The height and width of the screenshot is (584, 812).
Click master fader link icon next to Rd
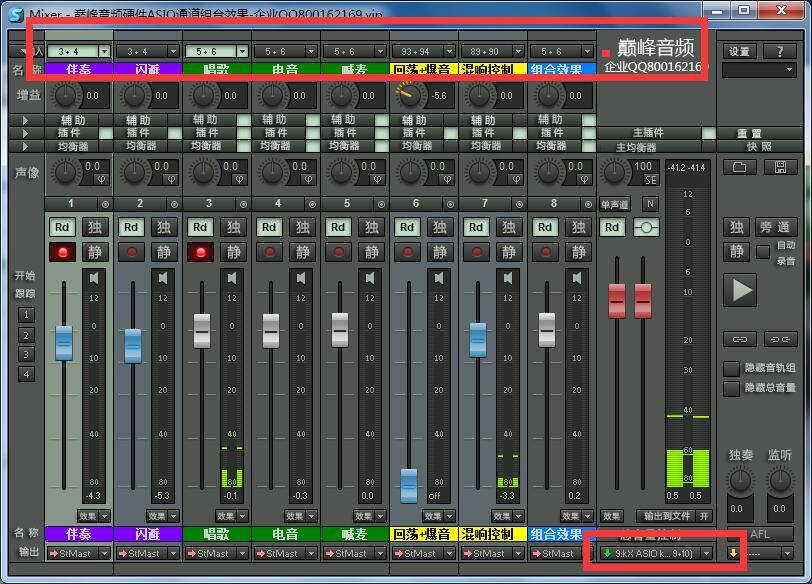tap(646, 227)
